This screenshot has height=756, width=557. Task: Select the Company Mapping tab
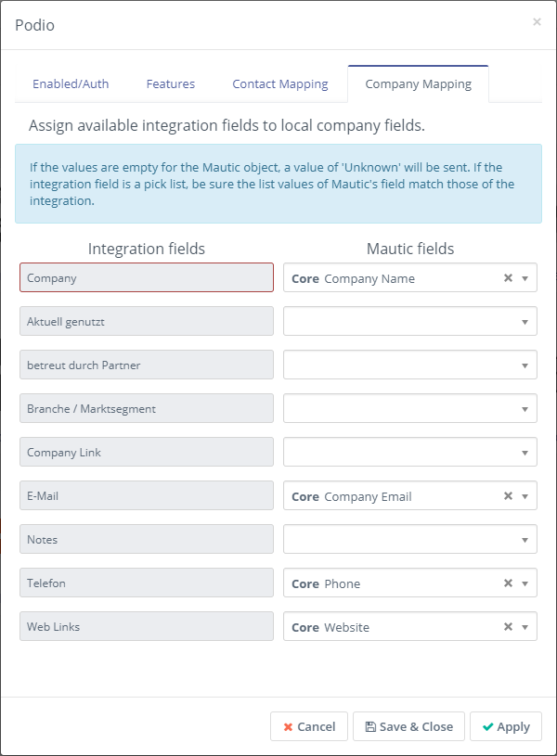pyautogui.click(x=418, y=83)
